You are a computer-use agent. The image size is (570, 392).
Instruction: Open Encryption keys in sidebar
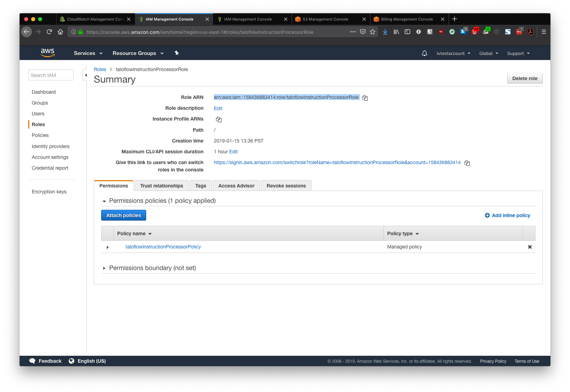[49, 192]
